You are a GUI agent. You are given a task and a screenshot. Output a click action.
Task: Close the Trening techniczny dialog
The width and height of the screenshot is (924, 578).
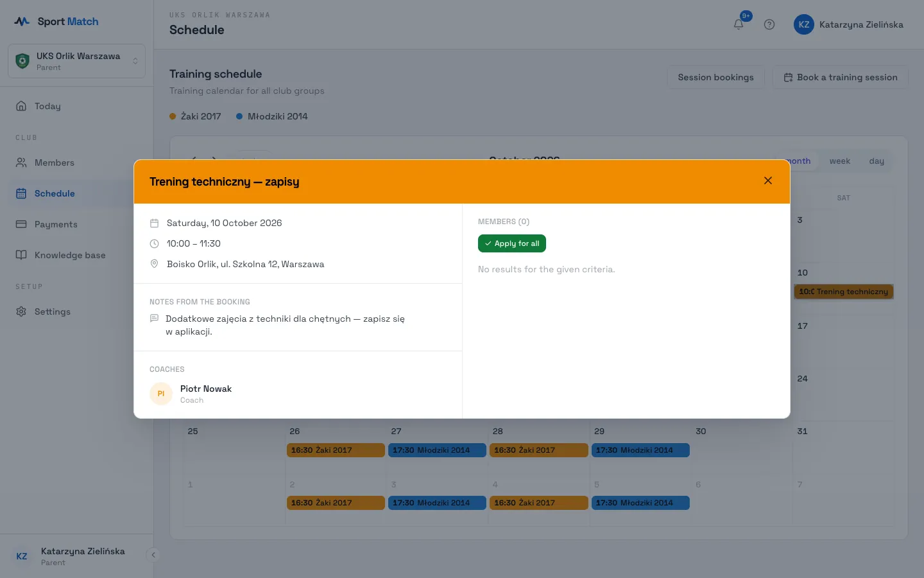click(768, 180)
